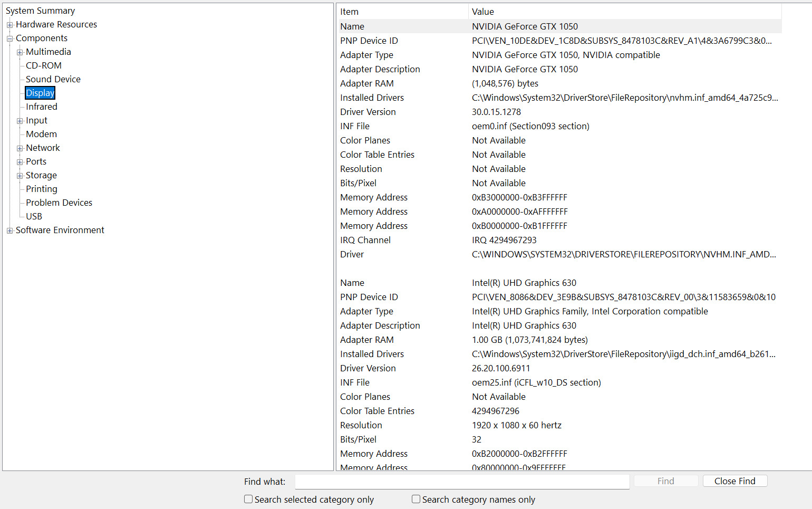The width and height of the screenshot is (812, 509).
Task: Expand the Hardware Resources tree node
Action: [9, 25]
